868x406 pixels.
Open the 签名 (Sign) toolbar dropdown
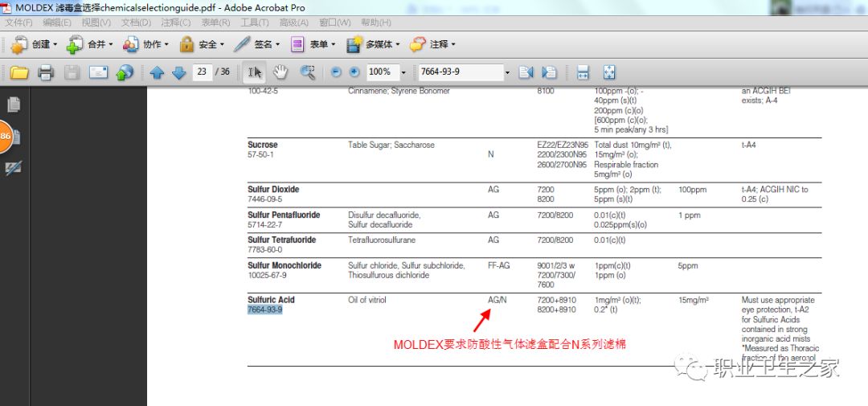256,44
